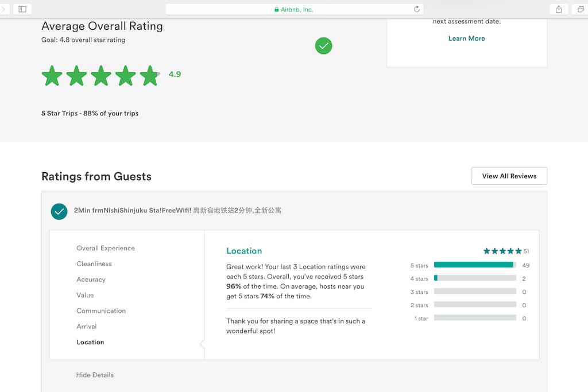This screenshot has width=588, height=392.
Task: Click the Goal: 4.8 overall star rating text
Action: [x=83, y=40]
